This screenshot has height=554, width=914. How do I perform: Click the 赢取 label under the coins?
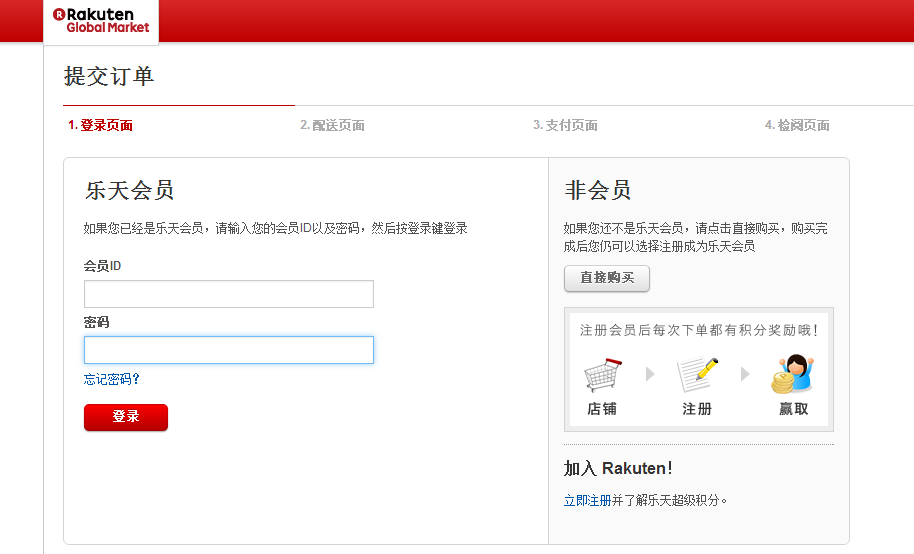(x=793, y=409)
